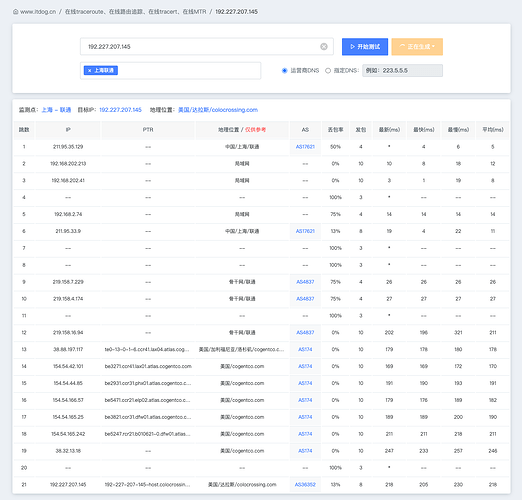Click the 上海 - 联通 monitoring point link
This screenshot has height=500, width=522.
[56, 110]
